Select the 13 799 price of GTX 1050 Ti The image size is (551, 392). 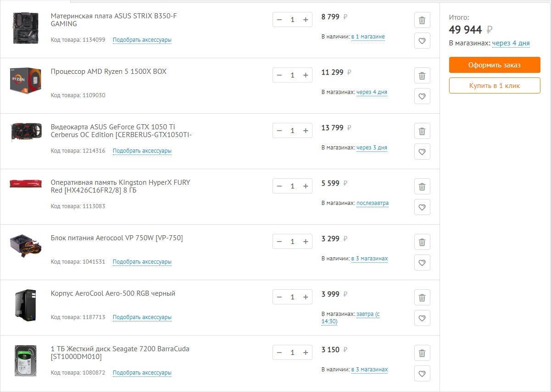click(332, 128)
